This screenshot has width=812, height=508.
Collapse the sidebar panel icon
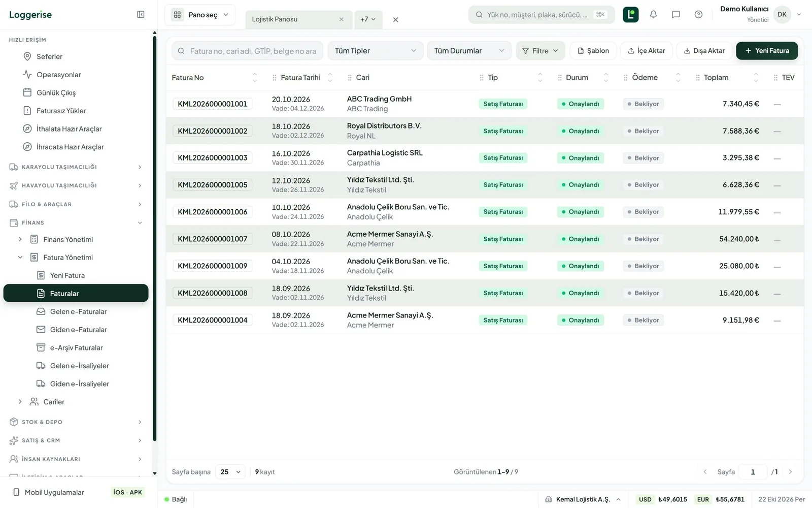[141, 15]
